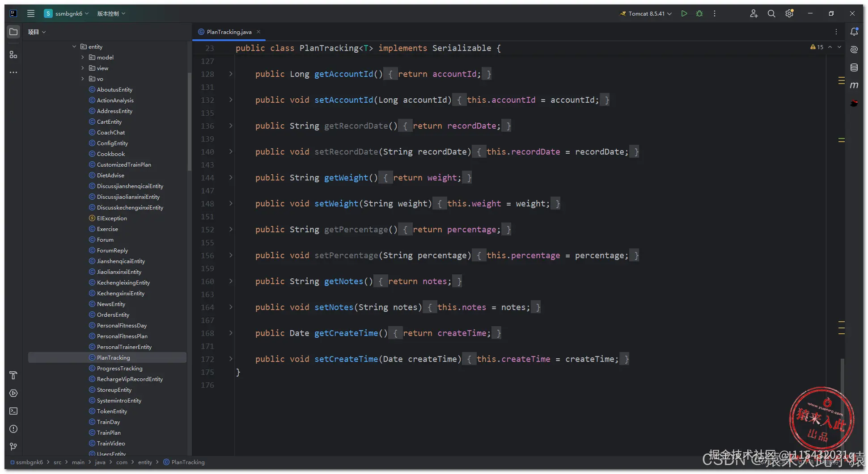Open Search Everywhere magnifier
Screen dimensions: 868x474
771,13
